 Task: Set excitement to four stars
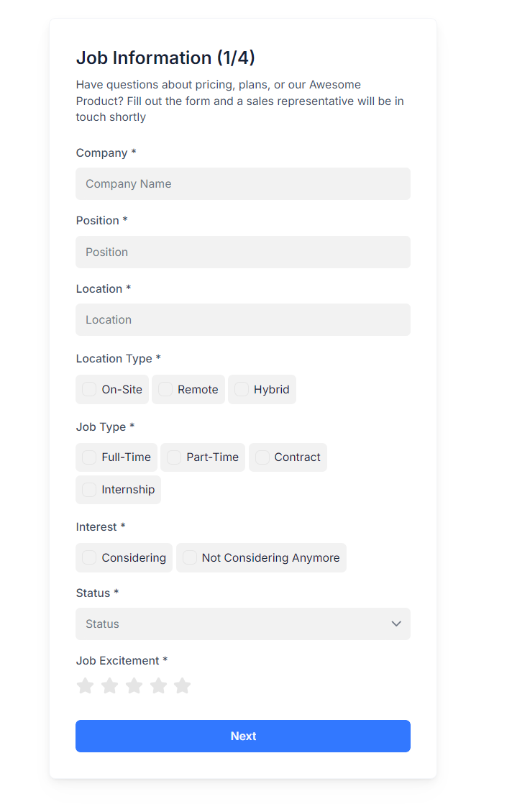pyautogui.click(x=158, y=685)
